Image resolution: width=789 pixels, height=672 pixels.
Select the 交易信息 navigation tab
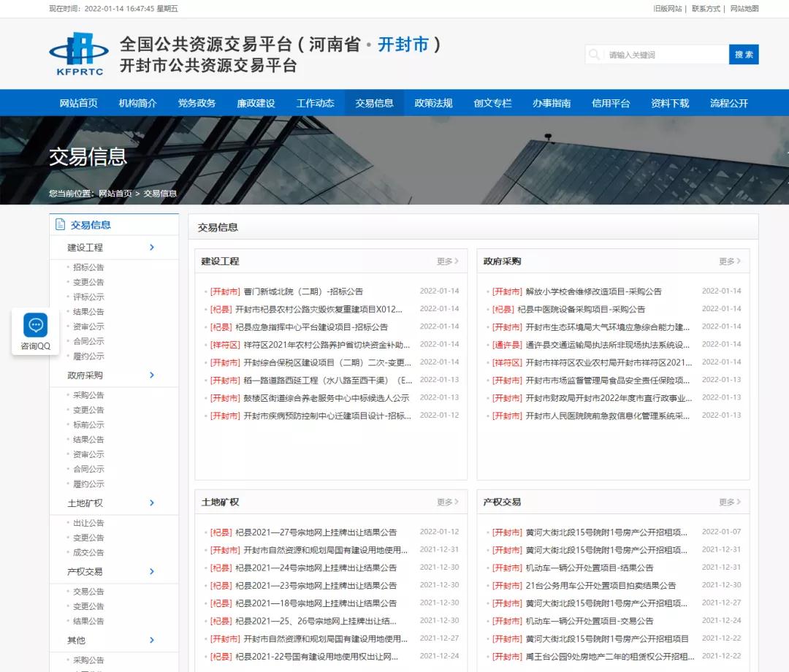pyautogui.click(x=374, y=103)
